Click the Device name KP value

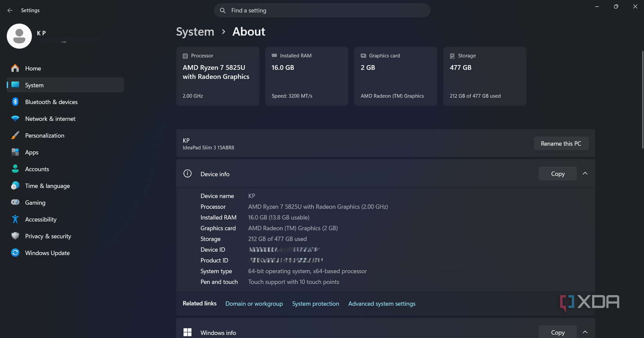[251, 196]
